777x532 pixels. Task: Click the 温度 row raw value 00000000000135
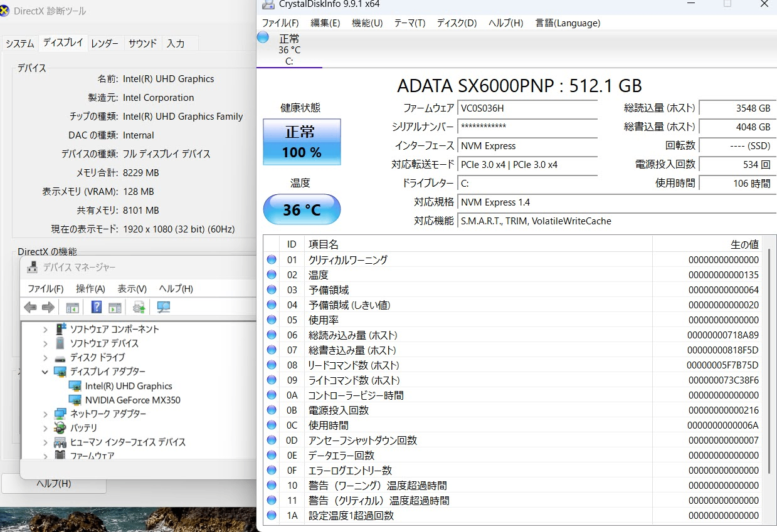tap(723, 274)
